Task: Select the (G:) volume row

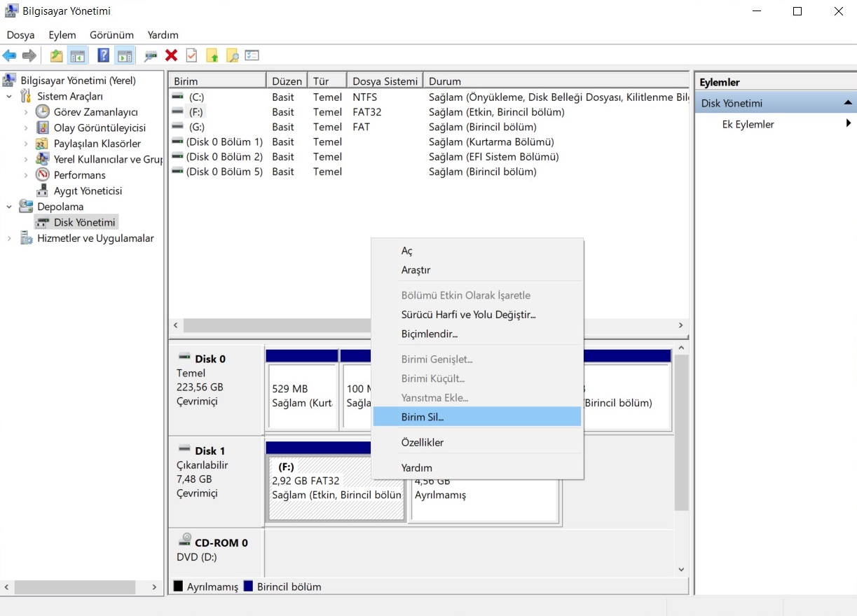Action: [x=429, y=127]
